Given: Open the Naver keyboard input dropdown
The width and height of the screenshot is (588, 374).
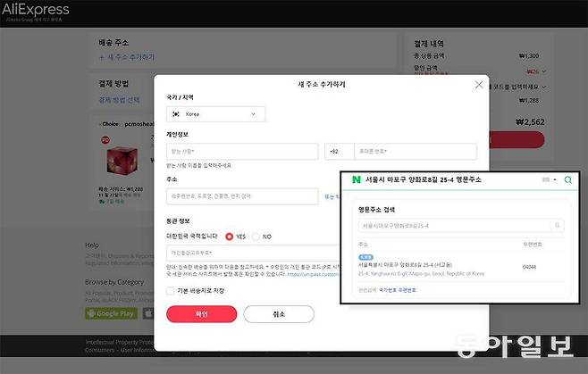Looking at the screenshot, I should 550,180.
